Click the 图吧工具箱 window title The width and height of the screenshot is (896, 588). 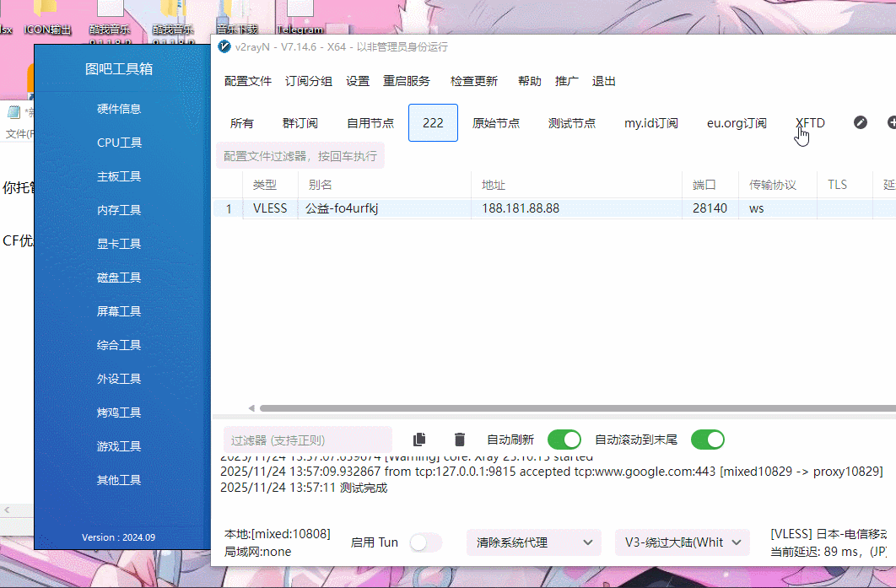(x=119, y=68)
